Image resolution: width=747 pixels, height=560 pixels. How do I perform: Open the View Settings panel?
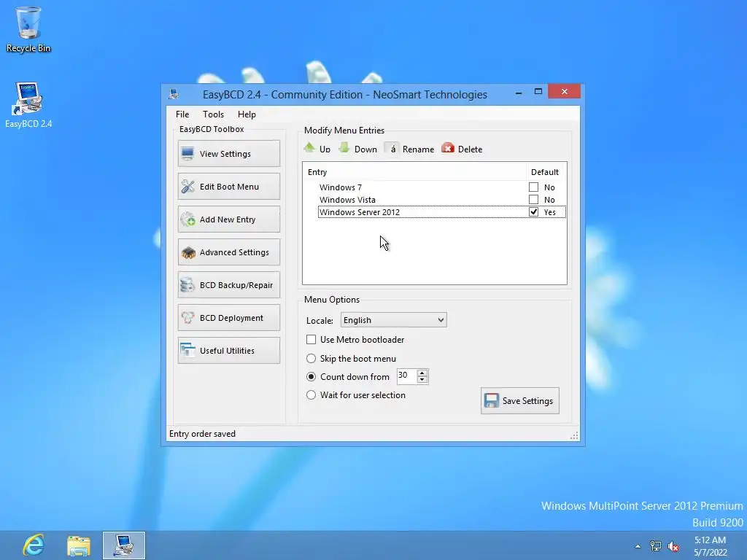coord(228,153)
